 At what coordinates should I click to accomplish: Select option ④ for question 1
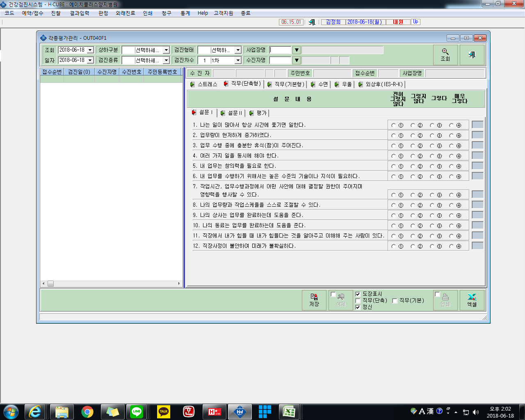click(452, 126)
